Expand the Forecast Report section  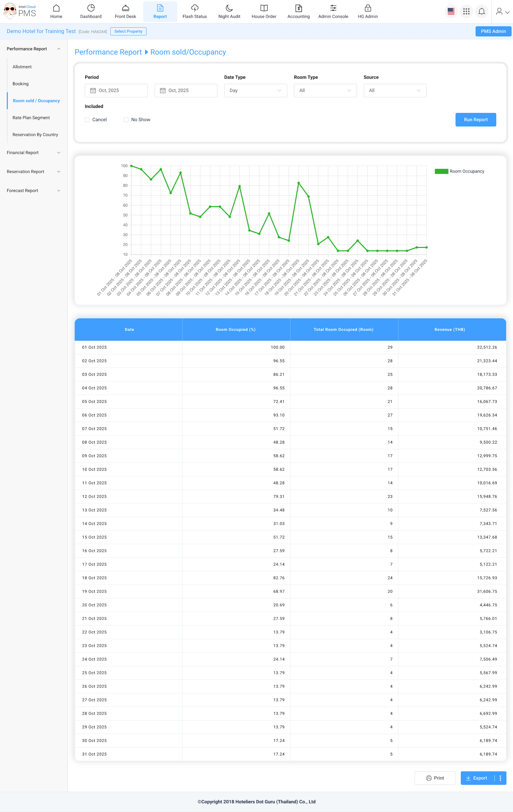coord(33,190)
